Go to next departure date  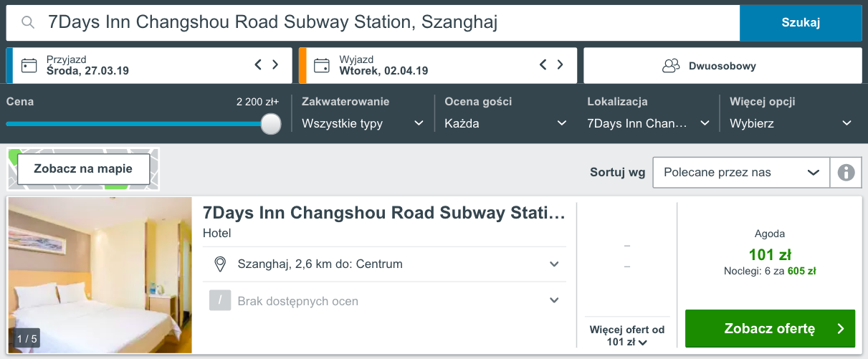561,65
